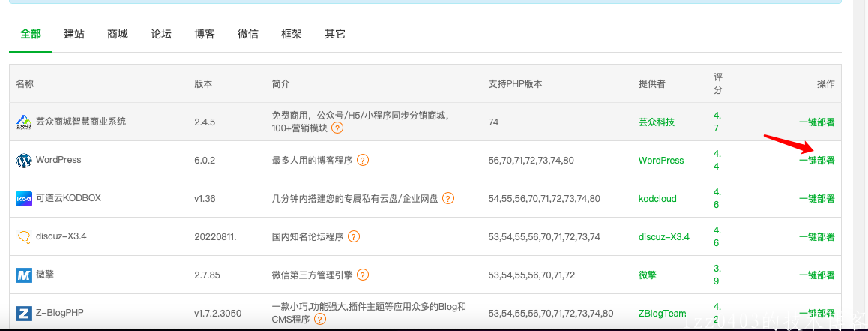Click the 微擎 logo icon
868x331 pixels.
tap(24, 275)
